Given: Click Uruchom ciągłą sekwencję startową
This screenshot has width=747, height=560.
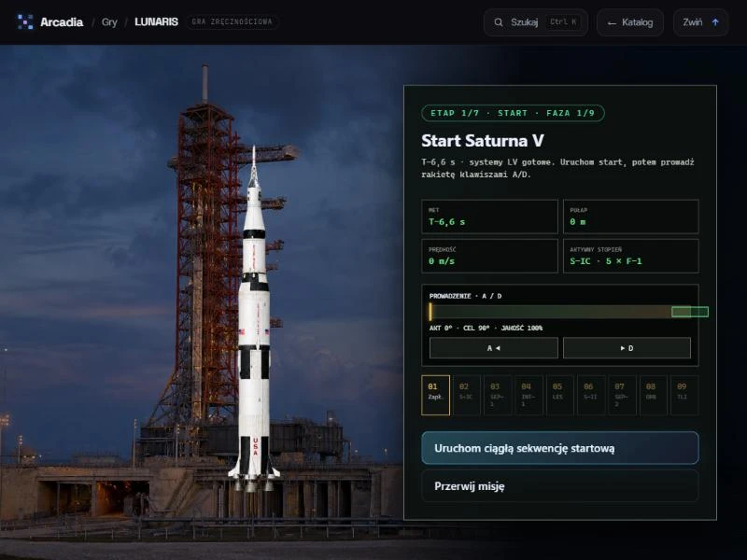Looking at the screenshot, I should pyautogui.click(x=560, y=448).
